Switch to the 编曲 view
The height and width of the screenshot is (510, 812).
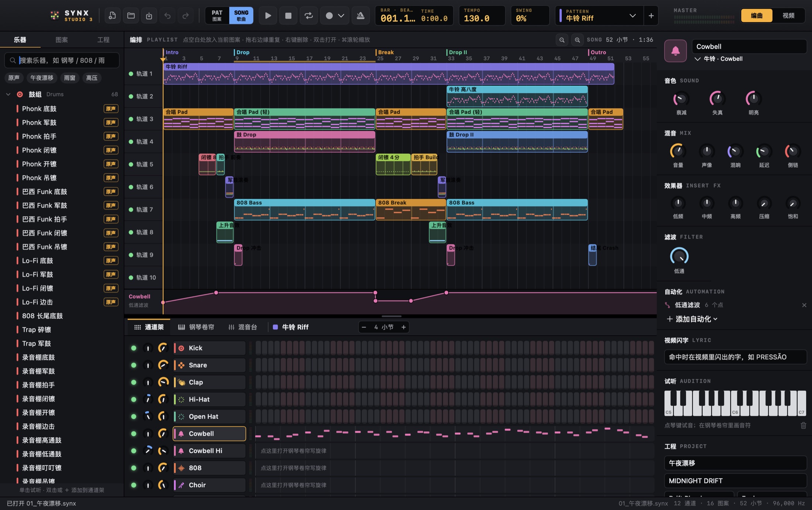click(x=757, y=16)
